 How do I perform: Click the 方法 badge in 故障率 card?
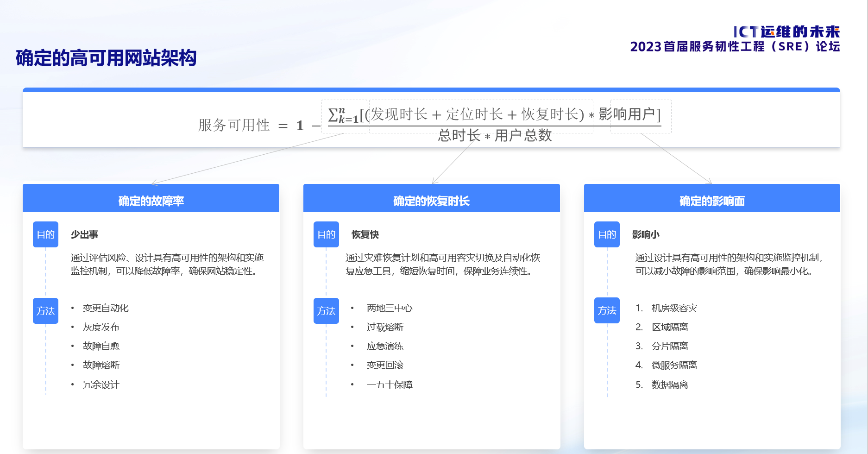click(x=45, y=311)
